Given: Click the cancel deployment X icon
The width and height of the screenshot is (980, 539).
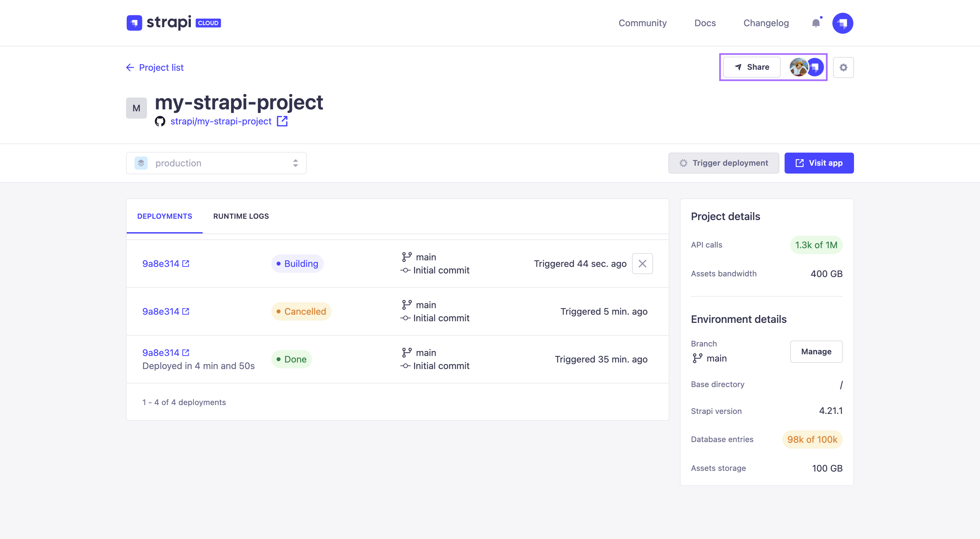Looking at the screenshot, I should (x=642, y=264).
